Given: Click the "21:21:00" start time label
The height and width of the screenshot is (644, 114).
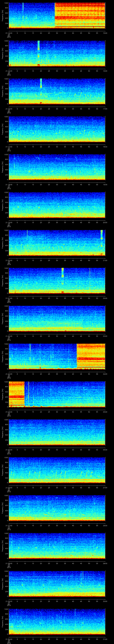Looking at the screenshot, I should coord(9,298).
